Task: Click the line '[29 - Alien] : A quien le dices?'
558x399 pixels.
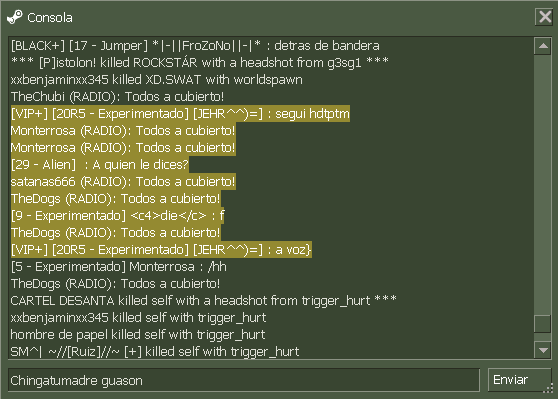Action: click(x=100, y=165)
